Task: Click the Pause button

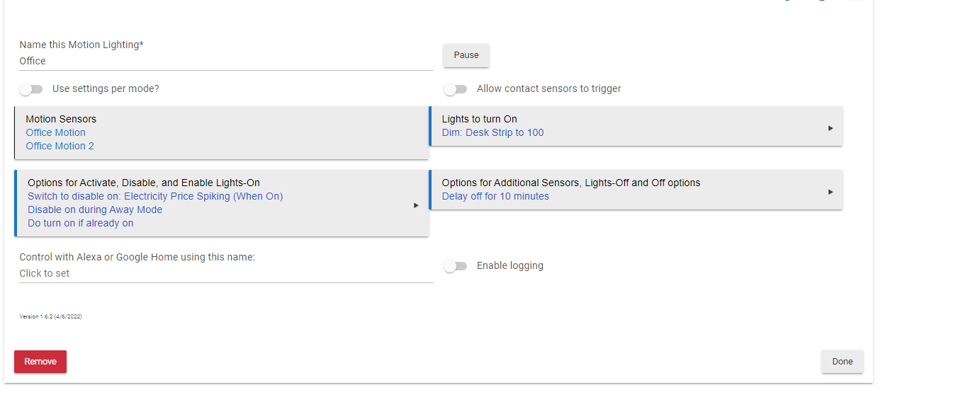Action: (466, 55)
